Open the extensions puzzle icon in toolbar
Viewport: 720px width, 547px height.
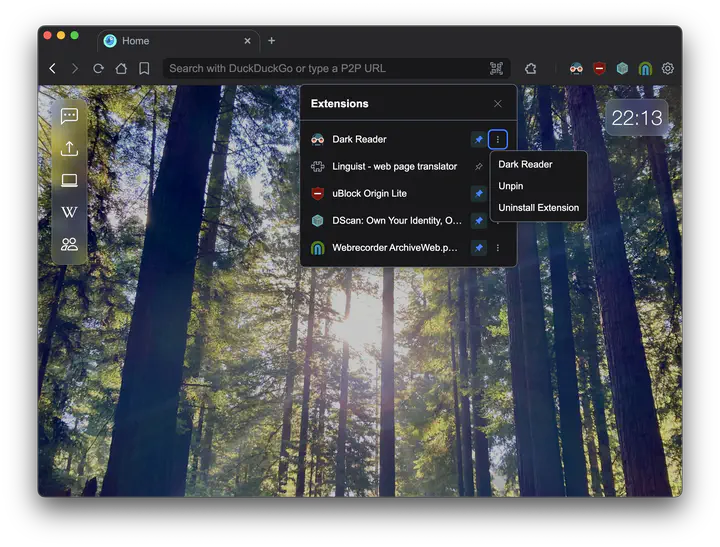tap(530, 68)
